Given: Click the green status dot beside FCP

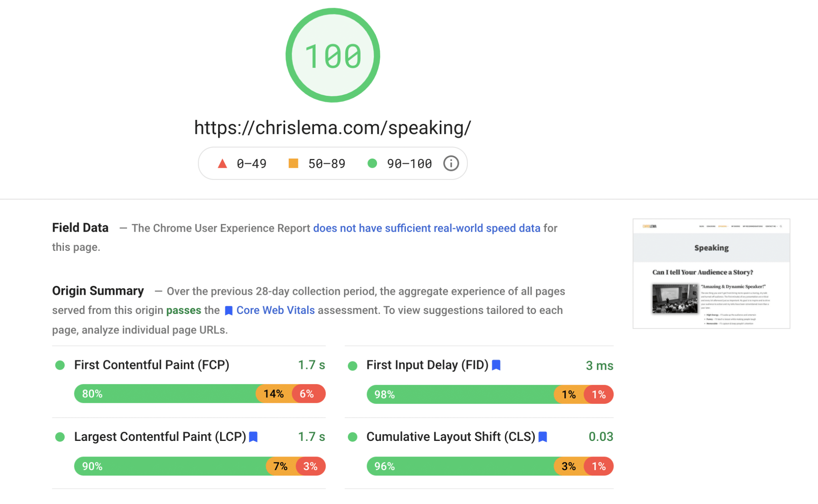Looking at the screenshot, I should [x=60, y=365].
